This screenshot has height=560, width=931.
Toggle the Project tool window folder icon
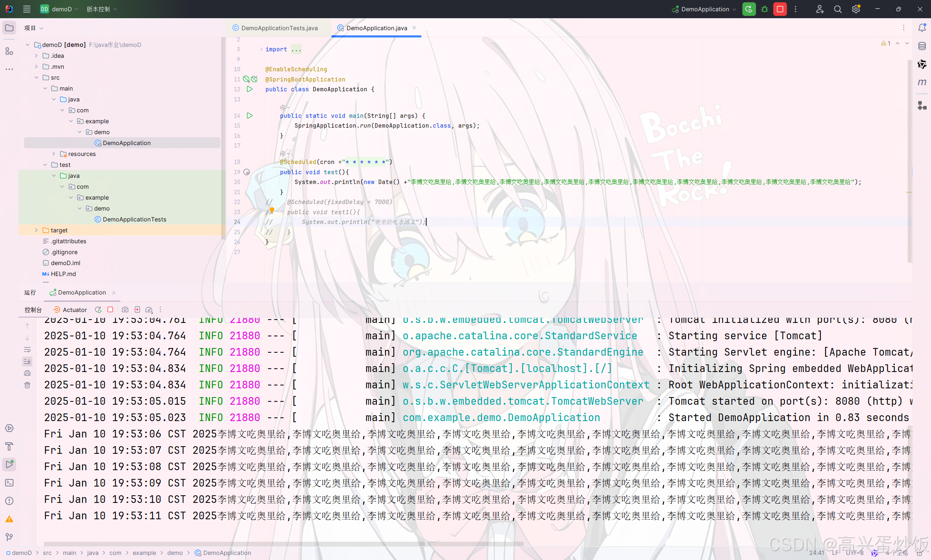(x=9, y=28)
